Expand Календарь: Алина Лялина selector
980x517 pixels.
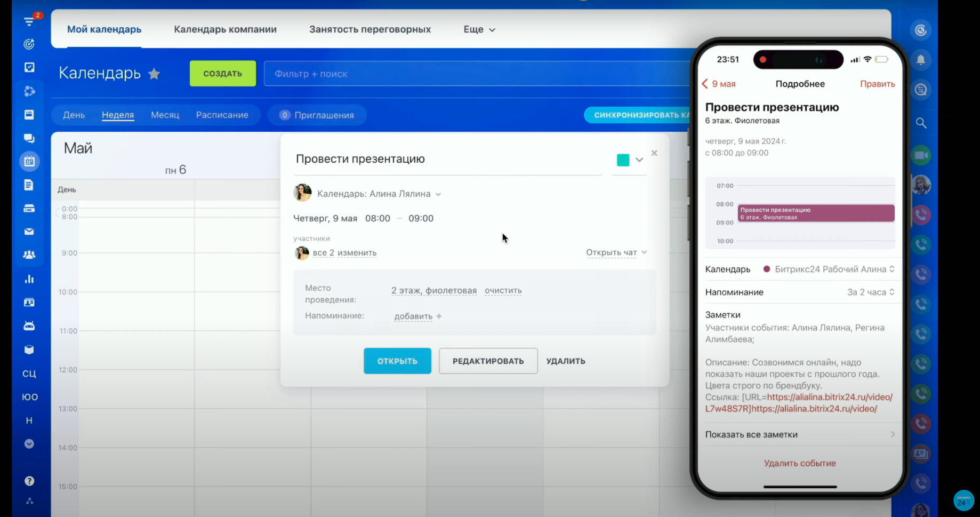438,194
